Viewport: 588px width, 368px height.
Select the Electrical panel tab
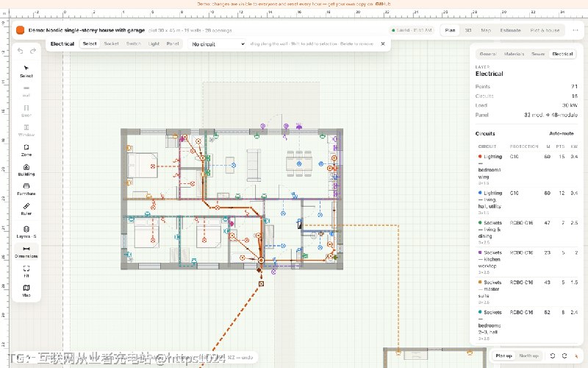(x=562, y=54)
